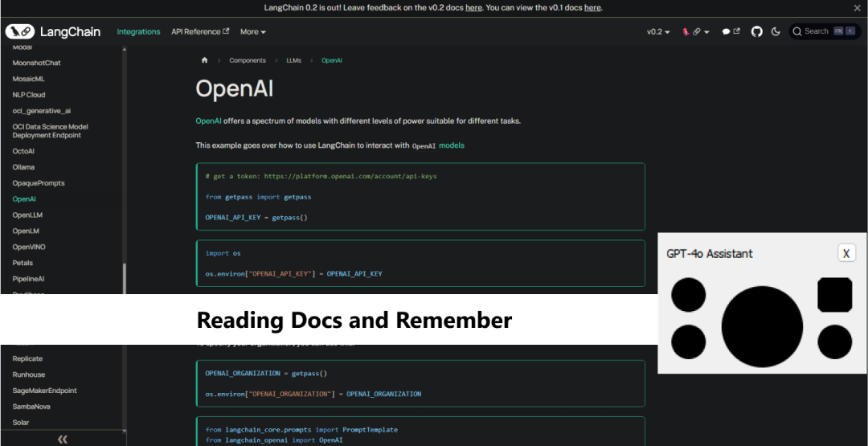Select OpaquePrompts in sidebar
868x446 pixels.
[x=39, y=182]
